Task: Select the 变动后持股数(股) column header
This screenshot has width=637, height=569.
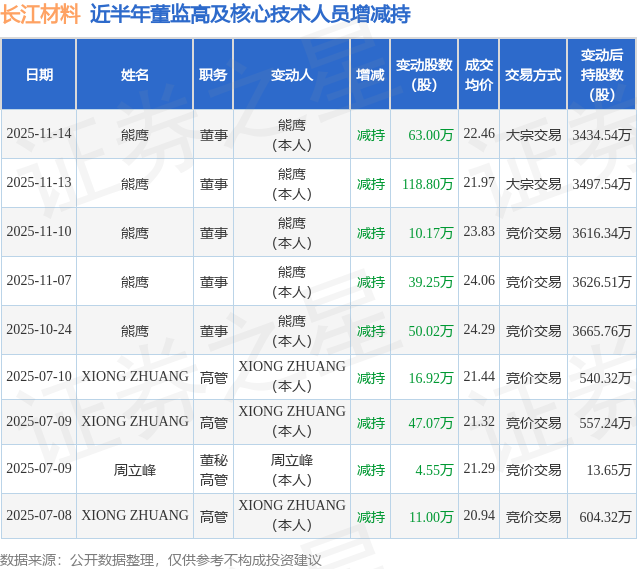Action: point(602,75)
